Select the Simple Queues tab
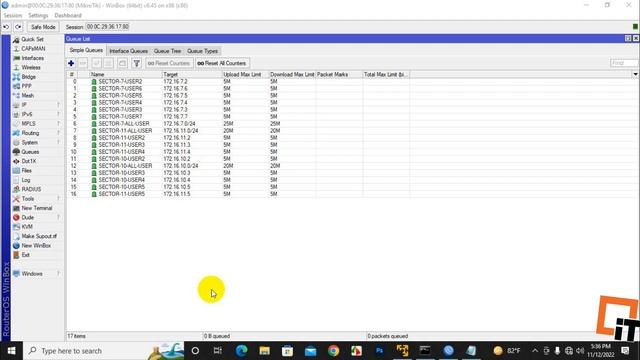The width and height of the screenshot is (640, 360). 86,50
